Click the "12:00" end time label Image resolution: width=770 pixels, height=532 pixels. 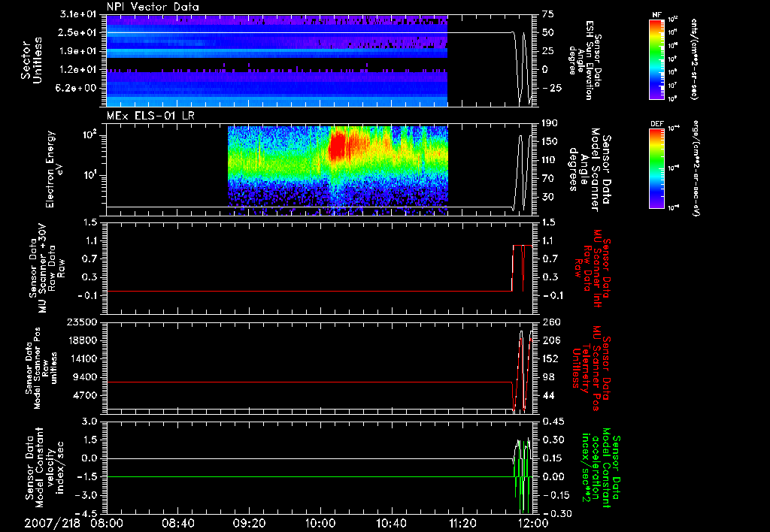click(x=533, y=524)
